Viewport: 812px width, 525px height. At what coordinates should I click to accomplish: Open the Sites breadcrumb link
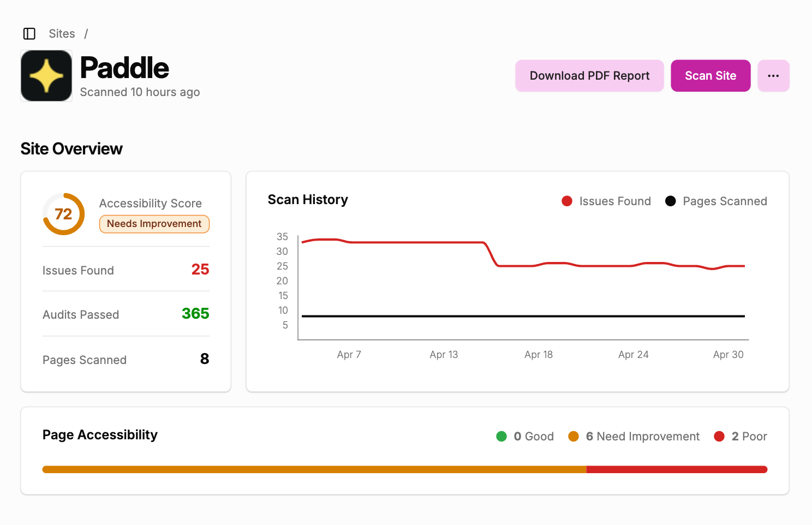coord(62,34)
